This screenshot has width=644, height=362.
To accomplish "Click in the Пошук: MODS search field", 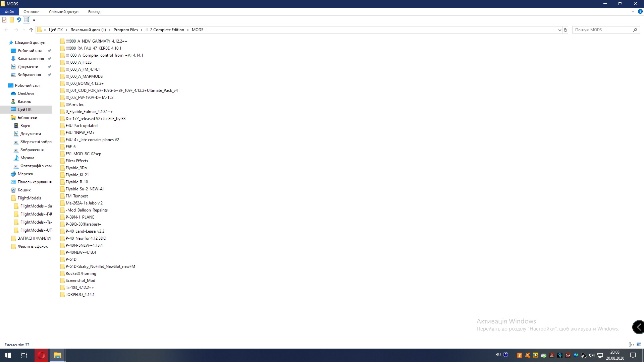I will (x=602, y=30).
